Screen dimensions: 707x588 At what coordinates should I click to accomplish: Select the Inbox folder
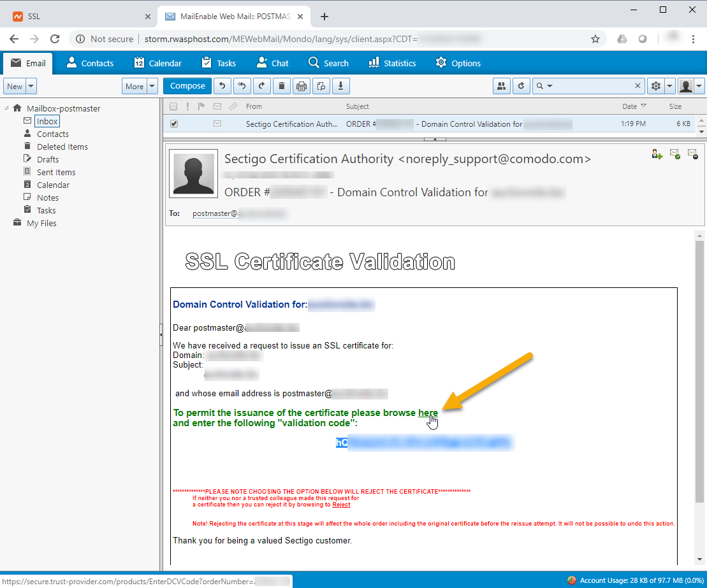(47, 121)
